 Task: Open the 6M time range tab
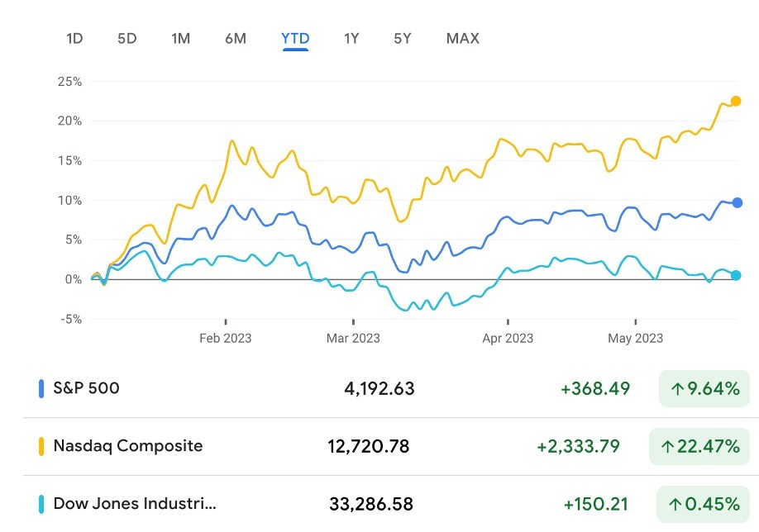tap(236, 38)
